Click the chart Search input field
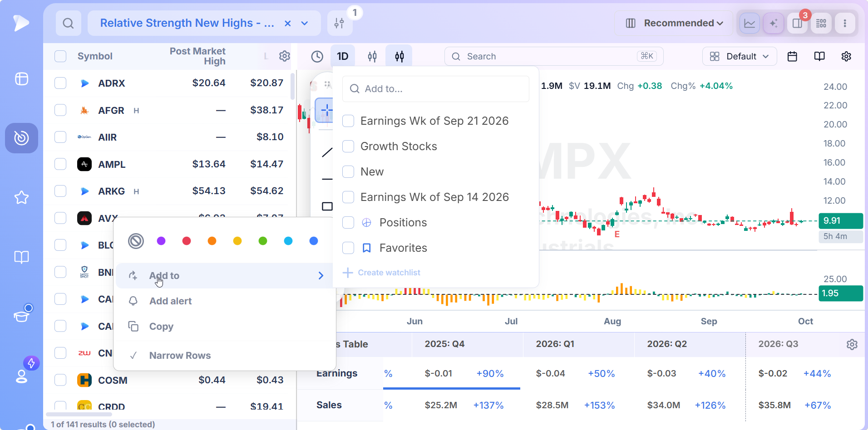868x430 pixels. click(554, 56)
